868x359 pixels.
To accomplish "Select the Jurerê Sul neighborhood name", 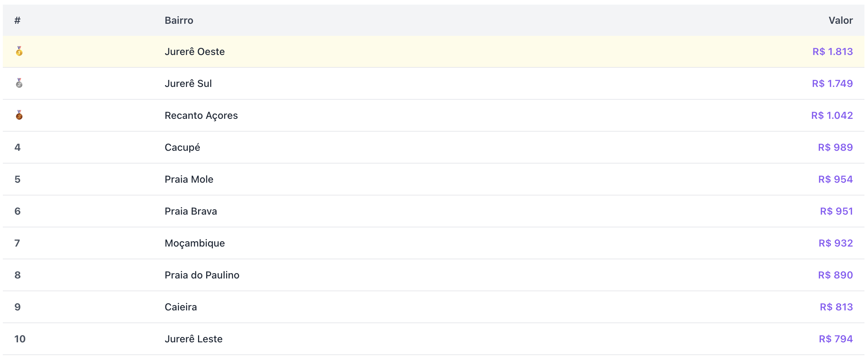I will 188,84.
